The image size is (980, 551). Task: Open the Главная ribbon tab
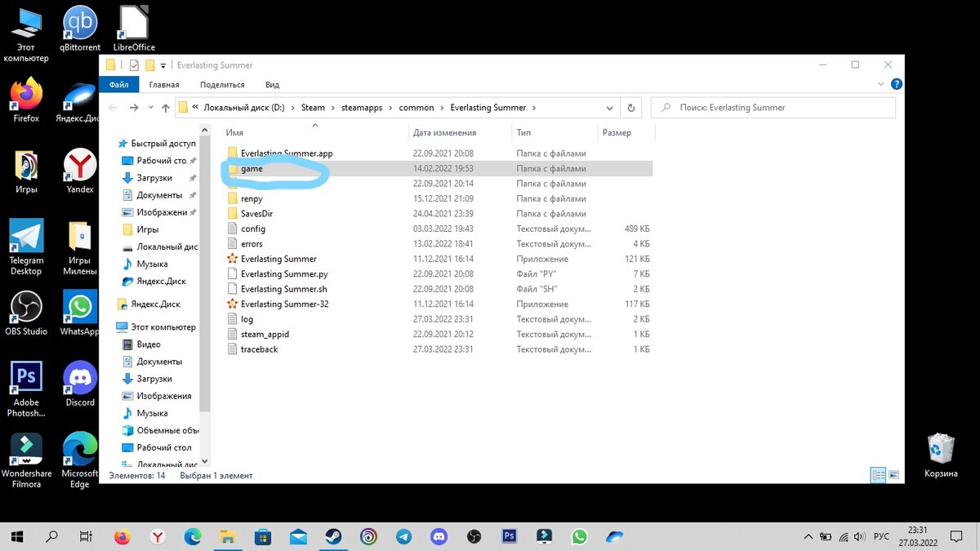[x=164, y=84]
